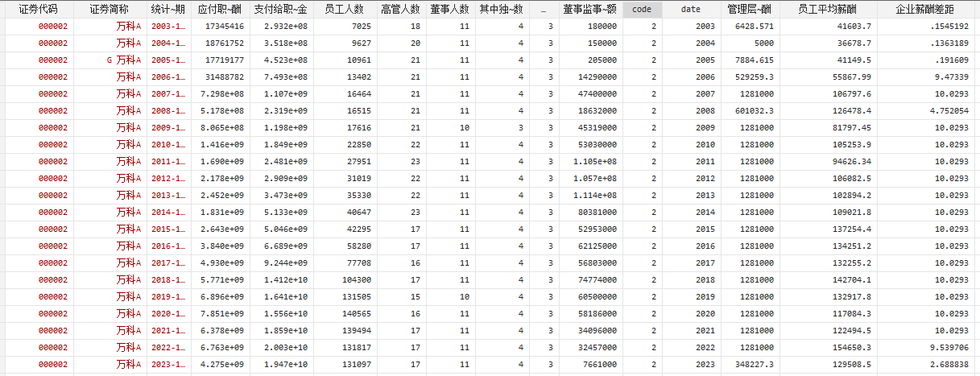Click the 高管人数 cell showing 15
The height and width of the screenshot is (376, 980).
(400, 297)
